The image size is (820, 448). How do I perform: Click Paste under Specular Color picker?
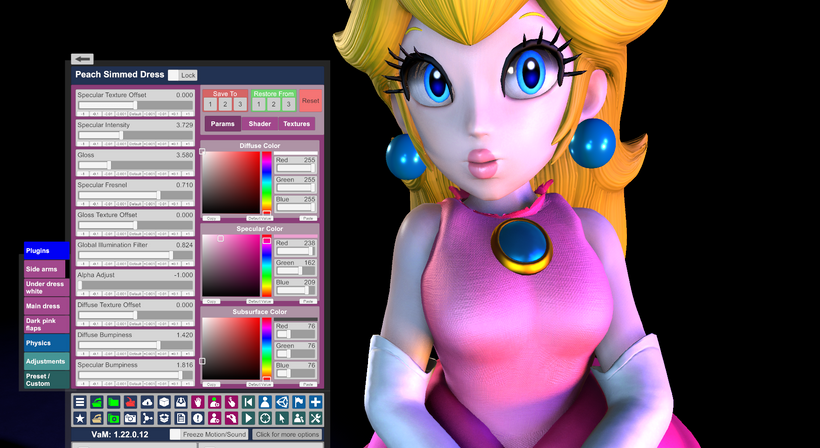coord(308,302)
